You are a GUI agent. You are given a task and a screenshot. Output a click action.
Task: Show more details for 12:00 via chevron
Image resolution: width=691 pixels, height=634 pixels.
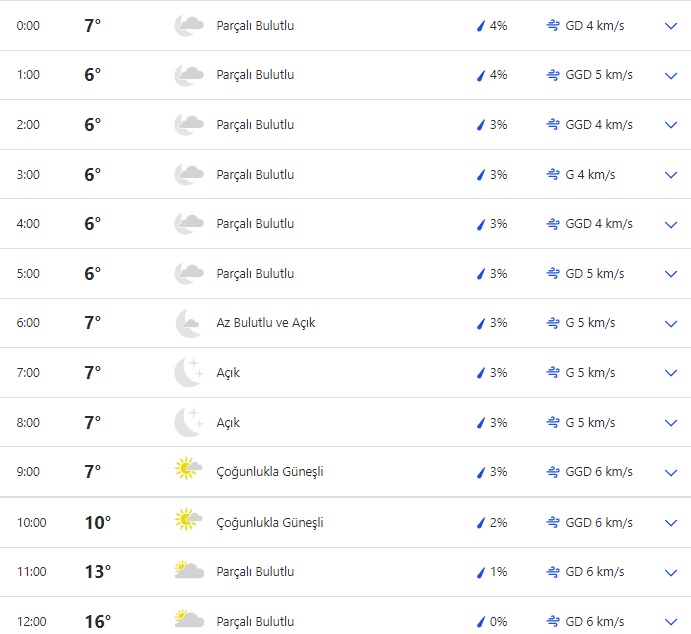[x=671, y=622]
